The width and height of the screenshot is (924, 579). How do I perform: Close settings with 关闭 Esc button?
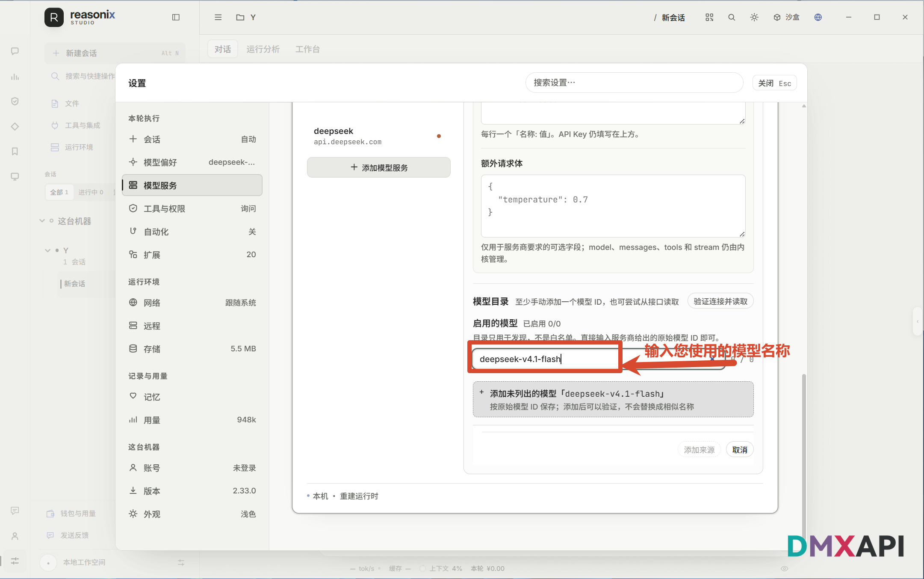point(774,83)
